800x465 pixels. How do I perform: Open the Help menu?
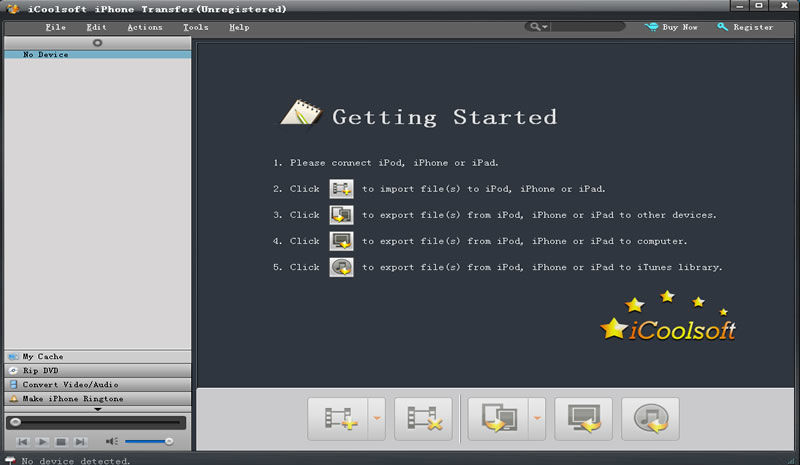[239, 27]
